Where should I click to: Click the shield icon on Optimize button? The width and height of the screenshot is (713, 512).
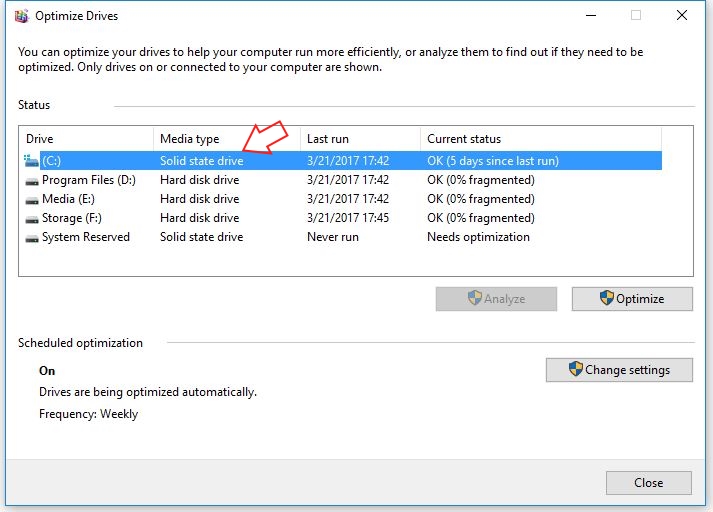pos(607,298)
